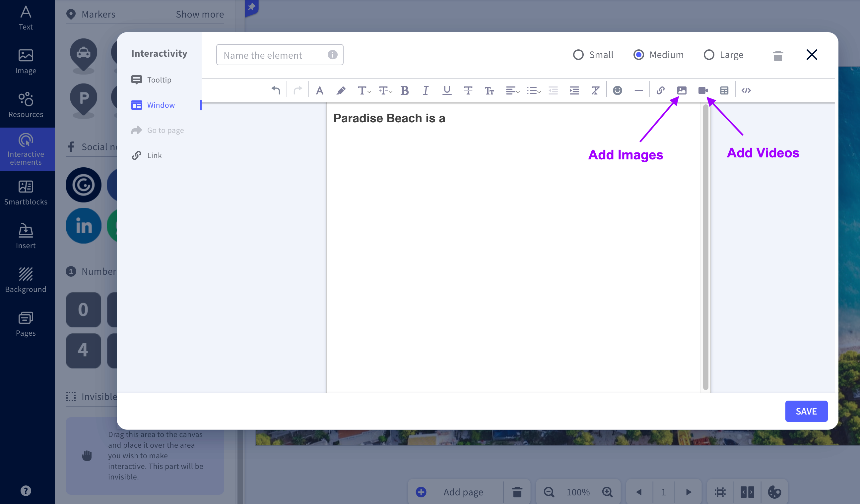
Task: Choose the Large size radio button
Action: coord(709,55)
